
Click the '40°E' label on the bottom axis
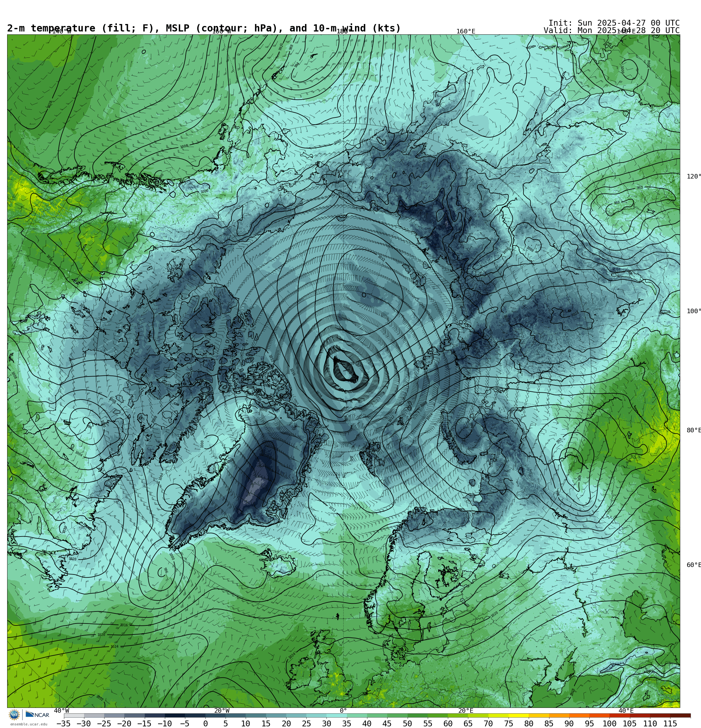626,710
